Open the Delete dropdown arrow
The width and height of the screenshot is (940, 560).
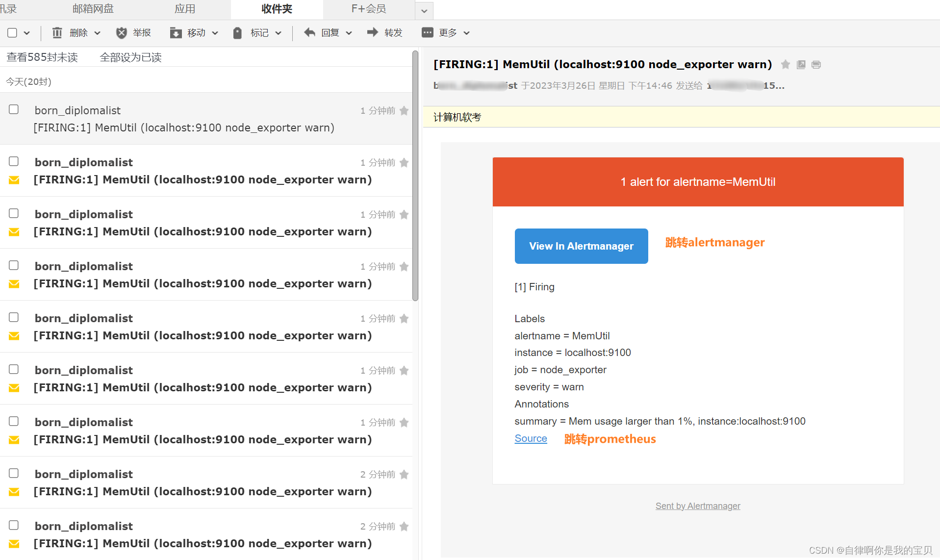point(98,33)
